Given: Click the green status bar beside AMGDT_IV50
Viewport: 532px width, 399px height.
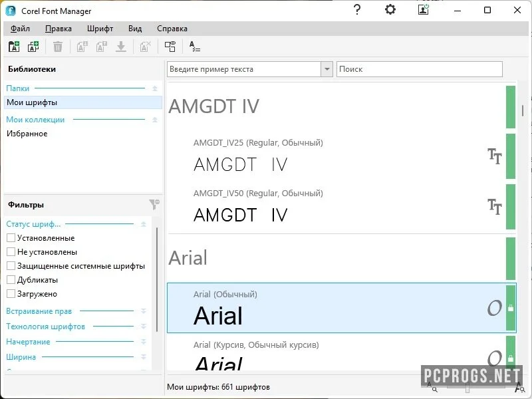Looking at the screenshot, I should [511, 207].
